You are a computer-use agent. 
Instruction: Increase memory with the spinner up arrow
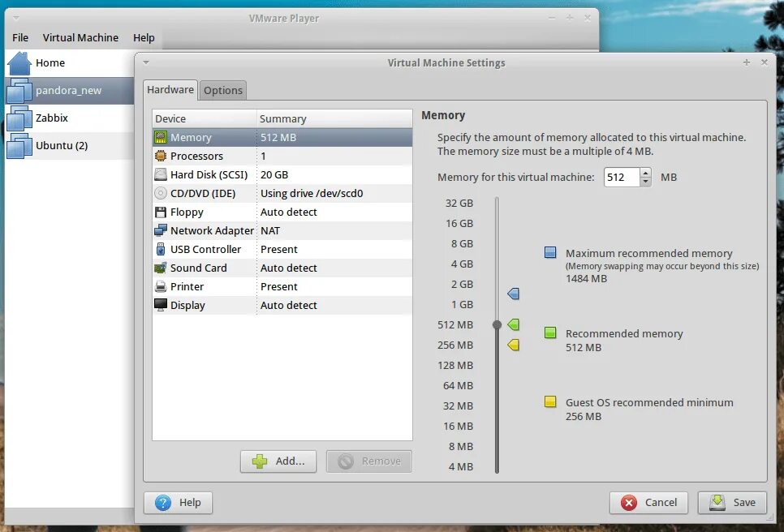(645, 173)
